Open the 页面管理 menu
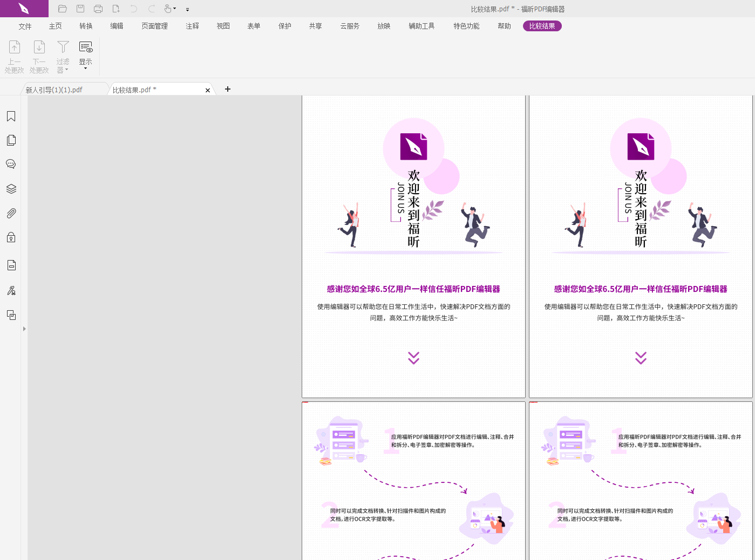Screen dimensions: 755x560 (155, 26)
